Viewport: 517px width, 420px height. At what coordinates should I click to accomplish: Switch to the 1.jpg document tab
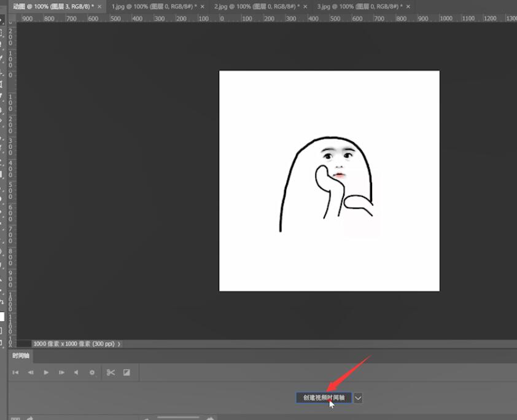[x=154, y=6]
